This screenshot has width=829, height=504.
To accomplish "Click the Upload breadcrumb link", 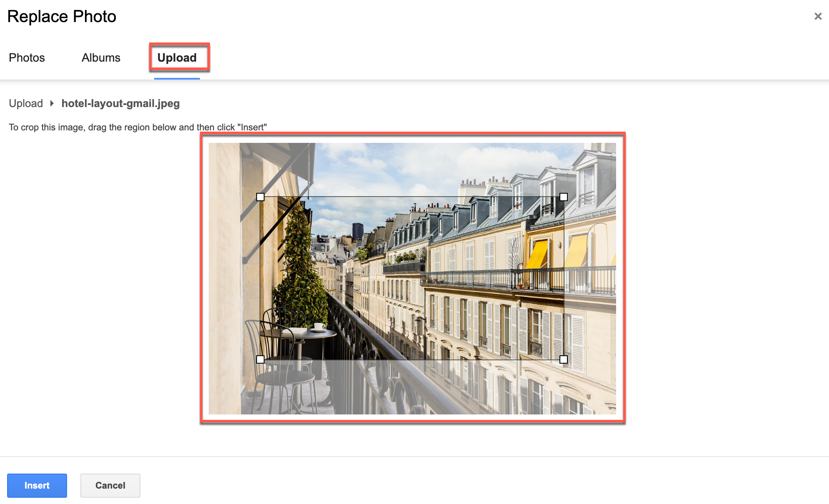I will tap(26, 103).
